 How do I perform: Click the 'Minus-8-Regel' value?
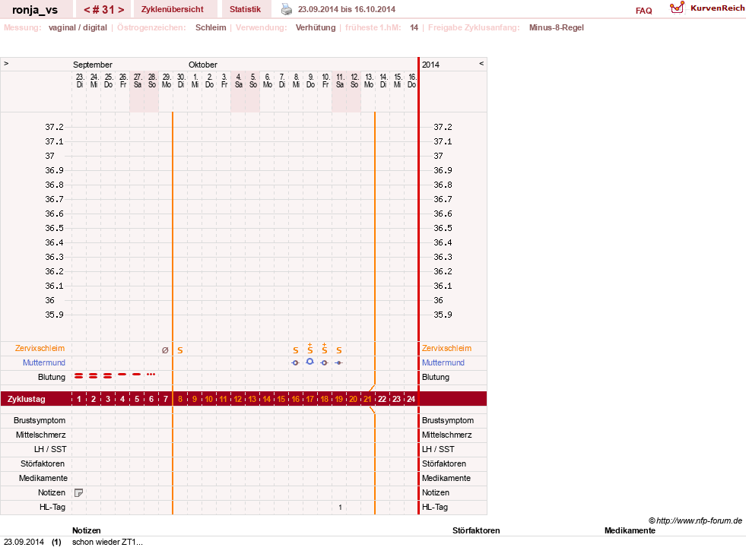coord(556,27)
